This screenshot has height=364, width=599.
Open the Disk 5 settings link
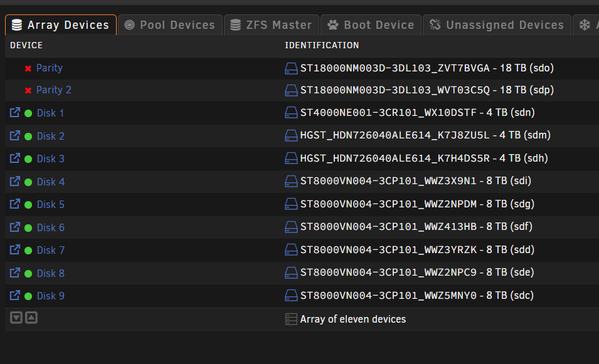click(x=50, y=204)
